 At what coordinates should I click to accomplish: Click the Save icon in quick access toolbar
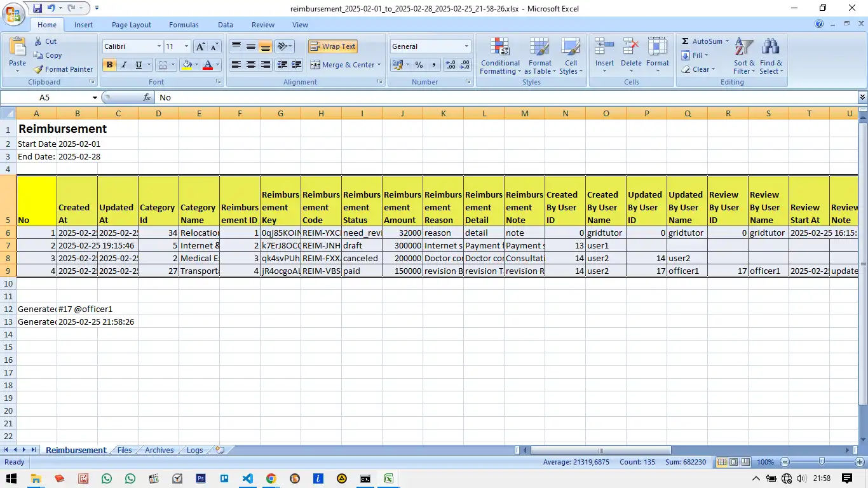click(37, 8)
